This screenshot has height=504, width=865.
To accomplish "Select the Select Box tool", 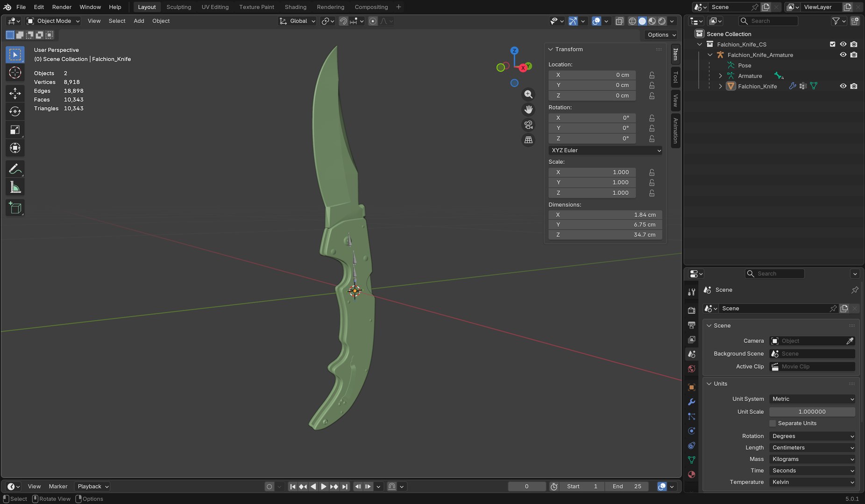I will click(15, 55).
